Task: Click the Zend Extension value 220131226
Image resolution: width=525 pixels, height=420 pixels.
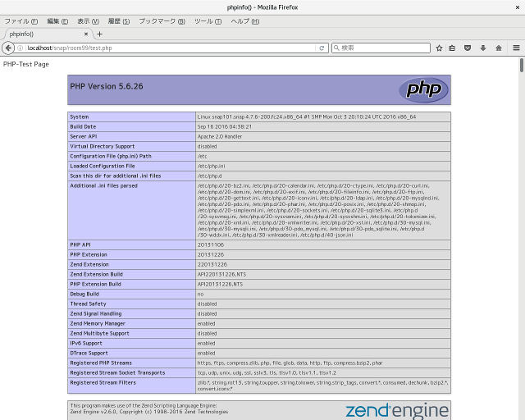Action: pyautogui.click(x=212, y=265)
